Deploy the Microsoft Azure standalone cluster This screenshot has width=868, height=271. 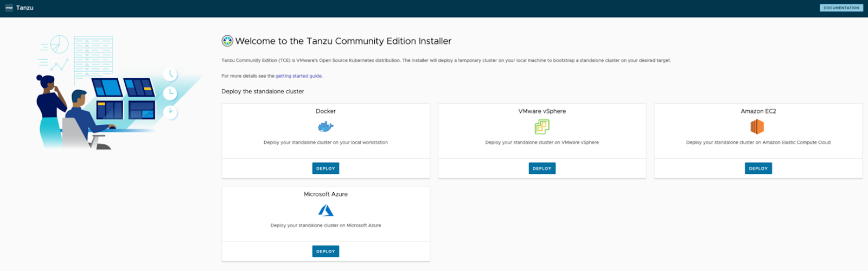point(325,251)
